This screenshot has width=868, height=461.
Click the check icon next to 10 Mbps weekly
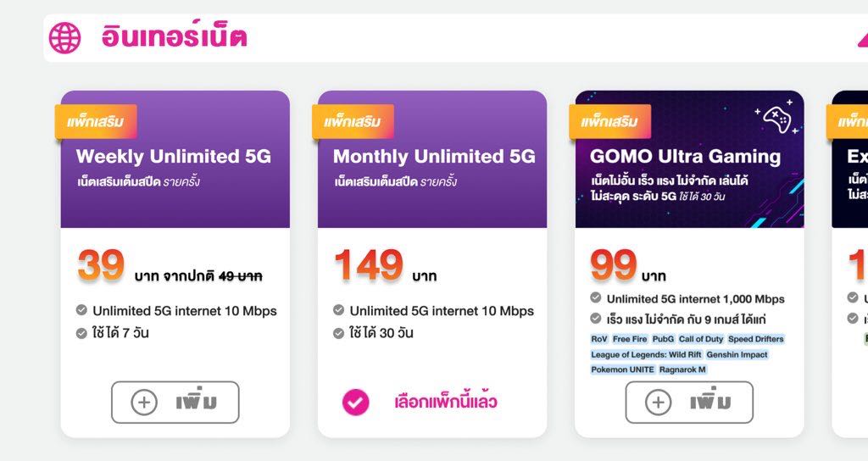[x=81, y=310]
